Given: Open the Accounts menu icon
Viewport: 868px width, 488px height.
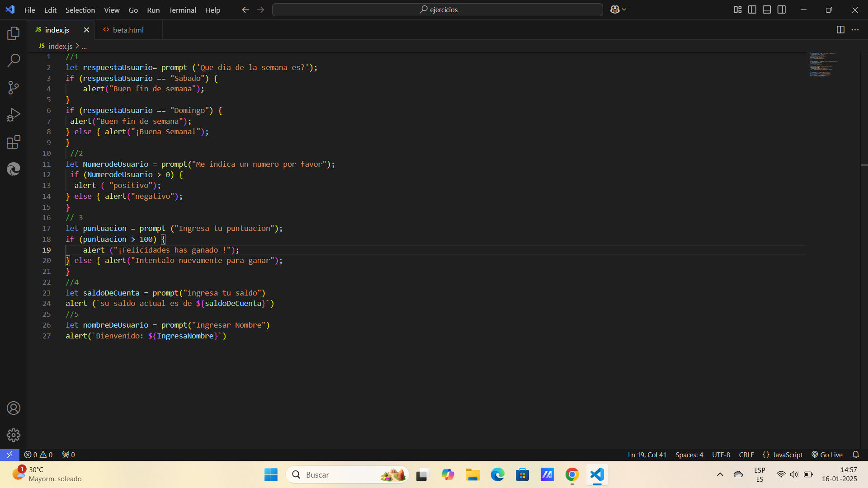Looking at the screenshot, I should (x=14, y=408).
